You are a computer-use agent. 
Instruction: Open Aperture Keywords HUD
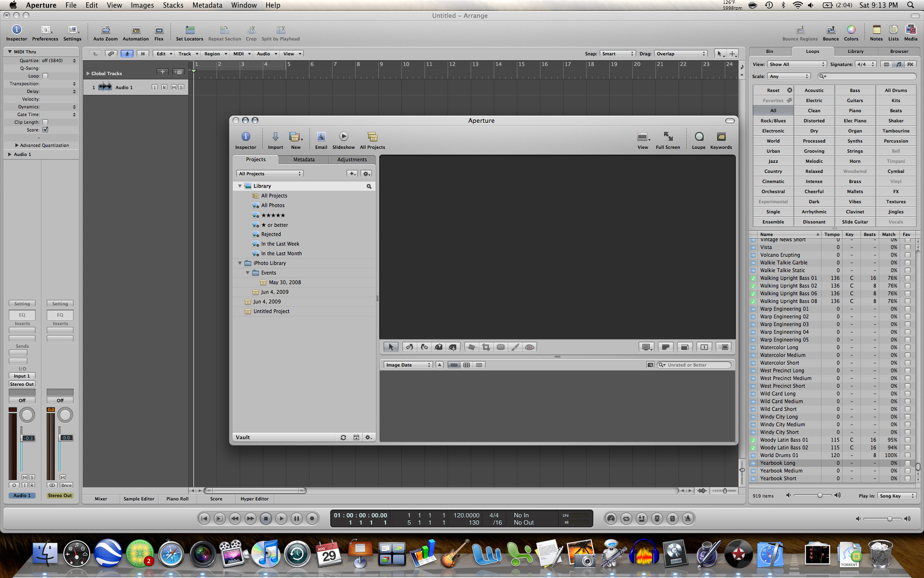721,140
